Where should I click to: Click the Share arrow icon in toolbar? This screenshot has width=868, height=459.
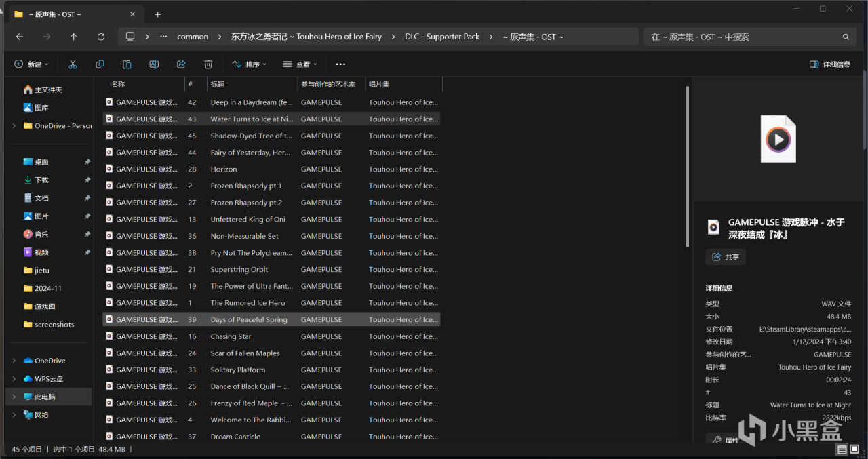(181, 64)
